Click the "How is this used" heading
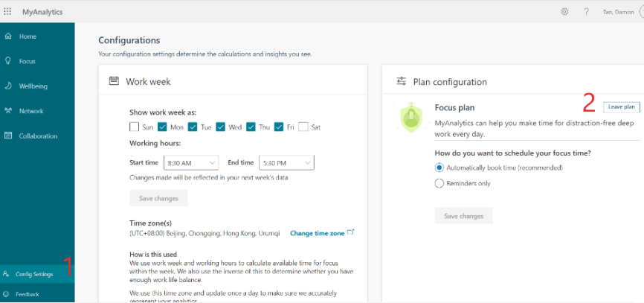Image resolution: width=644 pixels, height=303 pixels. [153, 254]
